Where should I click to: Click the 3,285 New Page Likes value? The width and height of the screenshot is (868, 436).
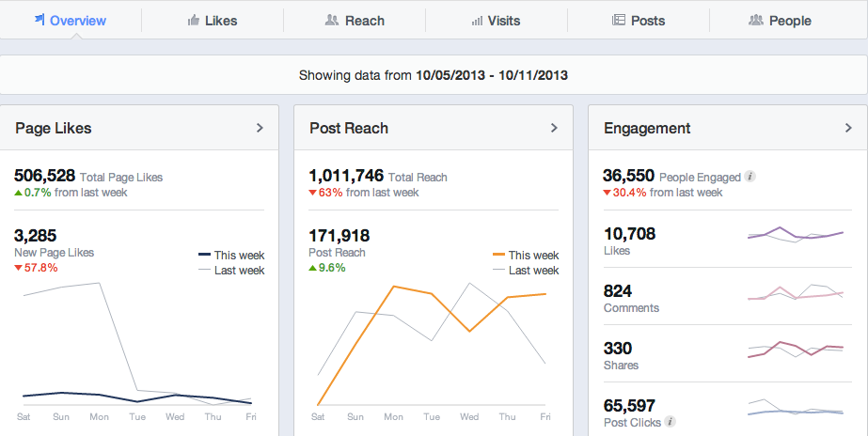coord(35,236)
